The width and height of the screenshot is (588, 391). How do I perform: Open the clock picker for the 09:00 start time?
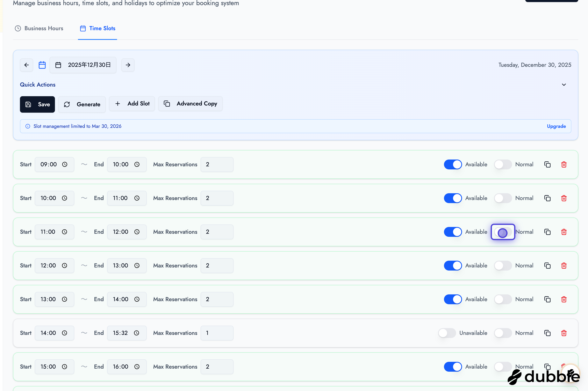[65, 164]
